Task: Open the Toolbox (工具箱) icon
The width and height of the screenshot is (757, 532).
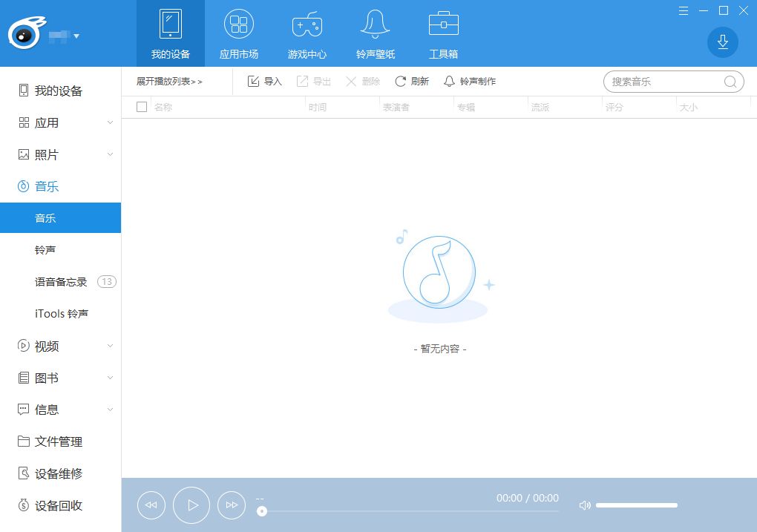Action: click(443, 25)
